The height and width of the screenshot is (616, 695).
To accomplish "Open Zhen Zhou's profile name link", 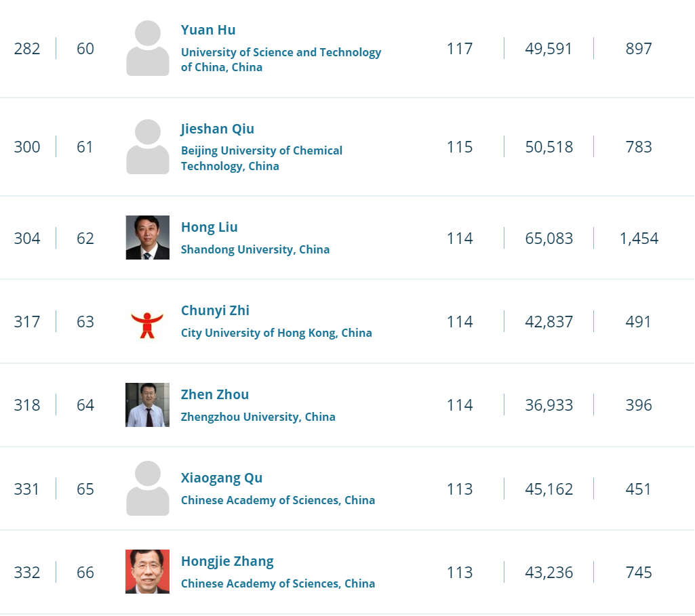I will tap(215, 394).
